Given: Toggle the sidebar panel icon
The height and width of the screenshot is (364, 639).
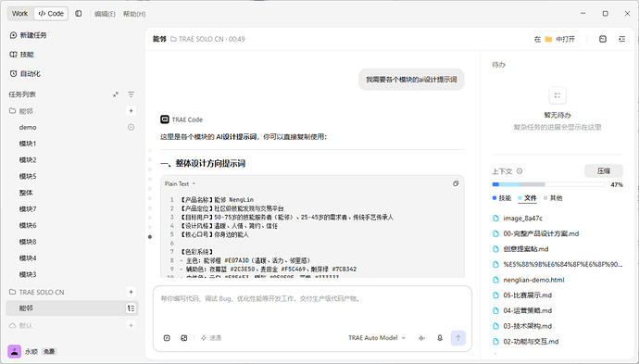Looking at the screenshot, I should tap(78, 14).
